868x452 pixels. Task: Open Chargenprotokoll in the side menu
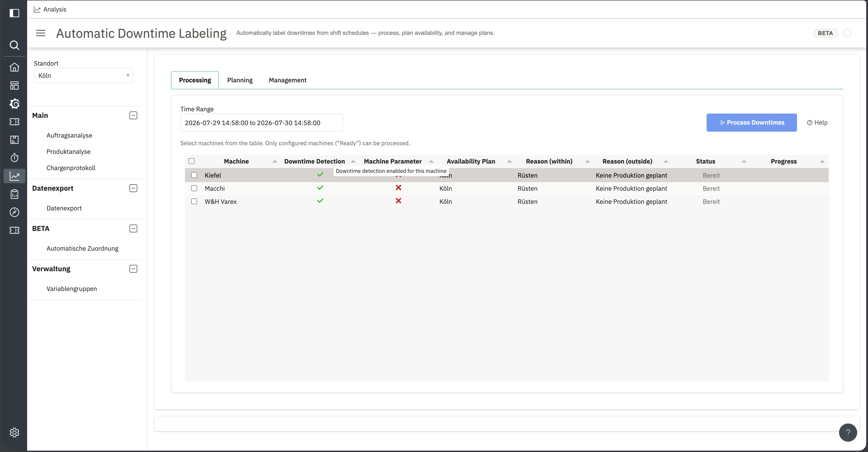71,168
